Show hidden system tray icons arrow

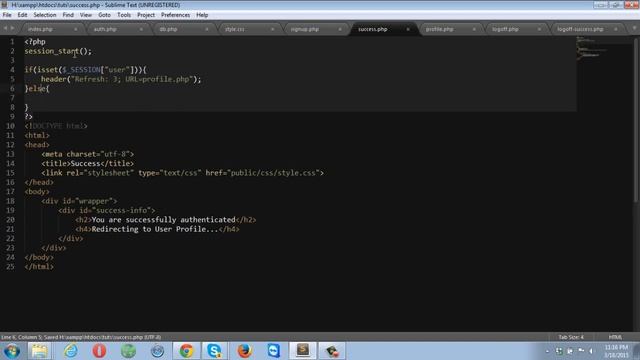(547, 351)
